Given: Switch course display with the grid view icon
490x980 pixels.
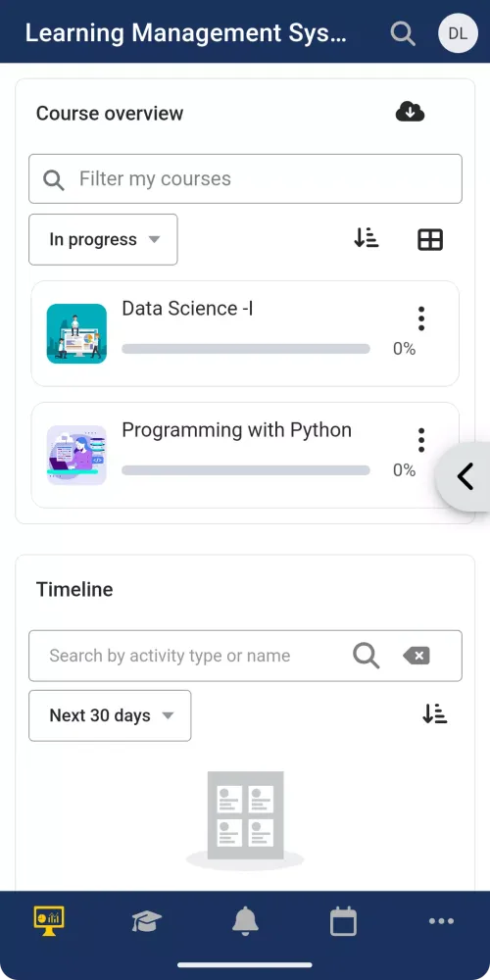Looking at the screenshot, I should pos(430,239).
